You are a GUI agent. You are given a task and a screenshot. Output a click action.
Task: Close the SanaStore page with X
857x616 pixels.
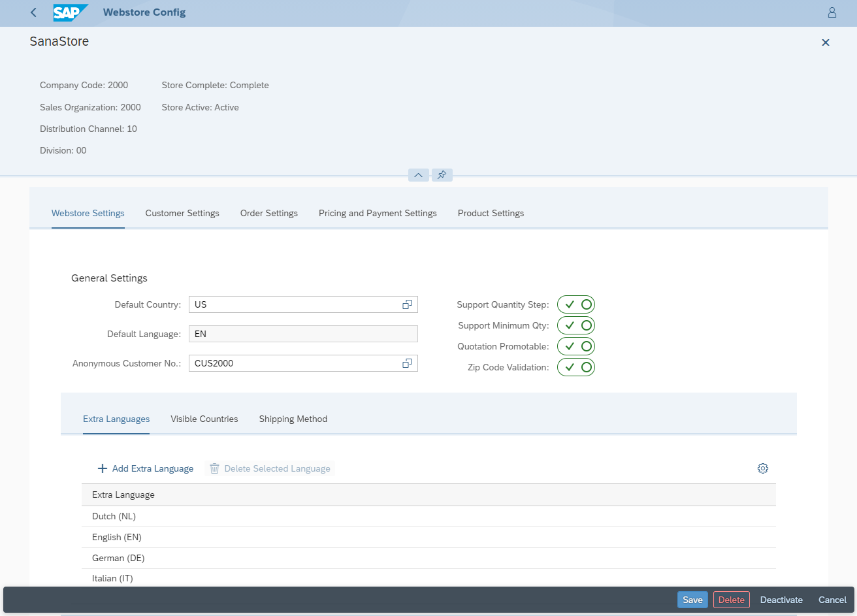pos(826,42)
